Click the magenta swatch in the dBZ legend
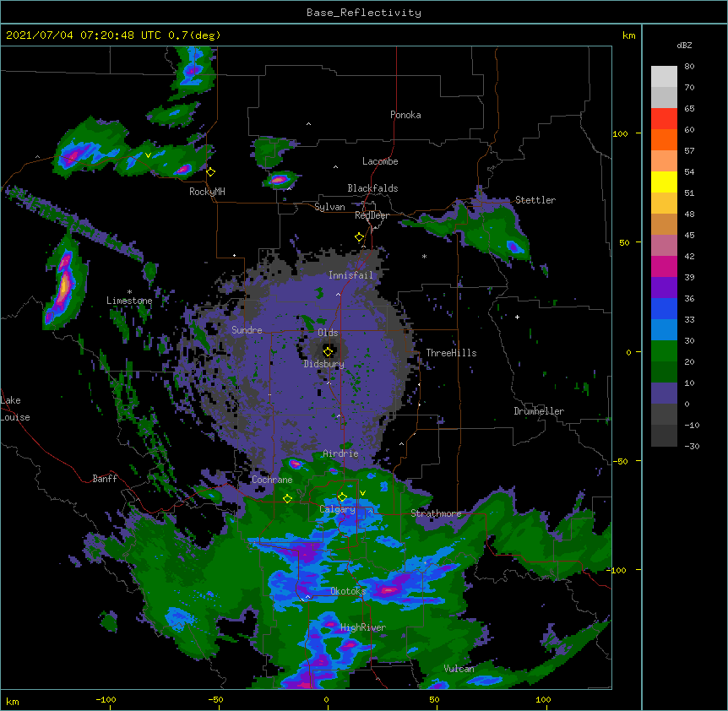The width and height of the screenshot is (728, 711). 664,266
